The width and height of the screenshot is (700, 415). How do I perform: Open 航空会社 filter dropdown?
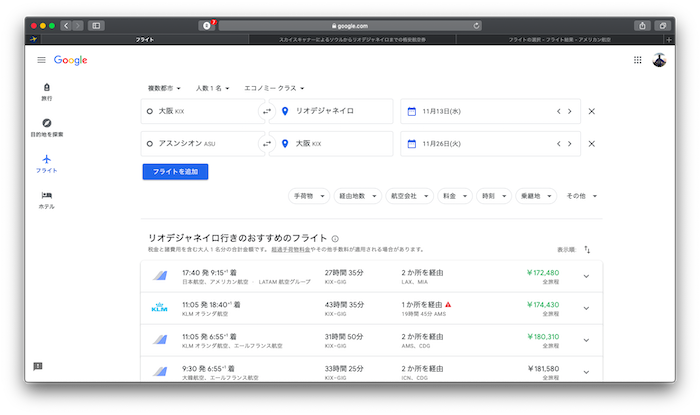[409, 196]
